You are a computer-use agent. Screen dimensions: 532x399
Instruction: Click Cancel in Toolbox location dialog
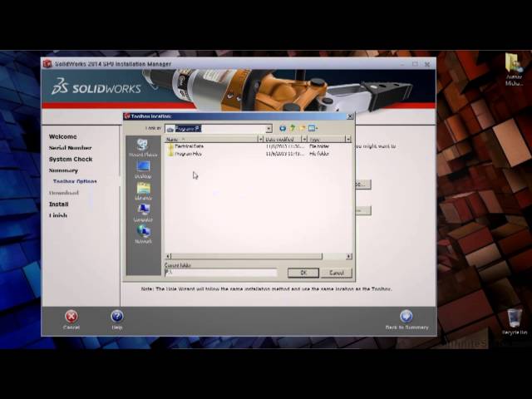pos(337,273)
